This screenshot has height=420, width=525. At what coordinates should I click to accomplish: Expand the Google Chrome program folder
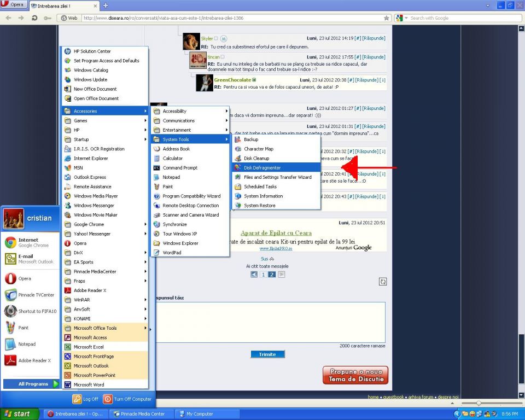click(x=105, y=224)
